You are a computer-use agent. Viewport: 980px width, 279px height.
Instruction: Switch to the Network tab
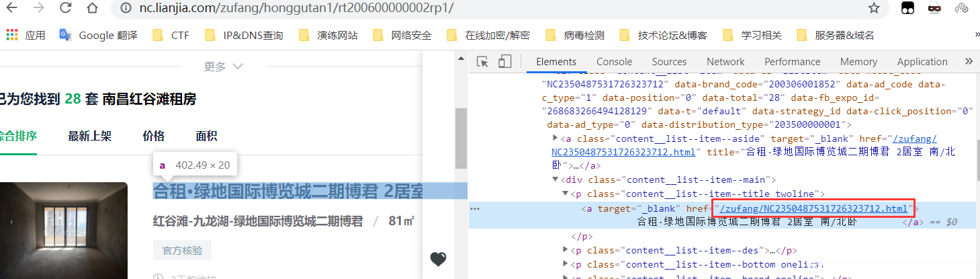click(725, 62)
